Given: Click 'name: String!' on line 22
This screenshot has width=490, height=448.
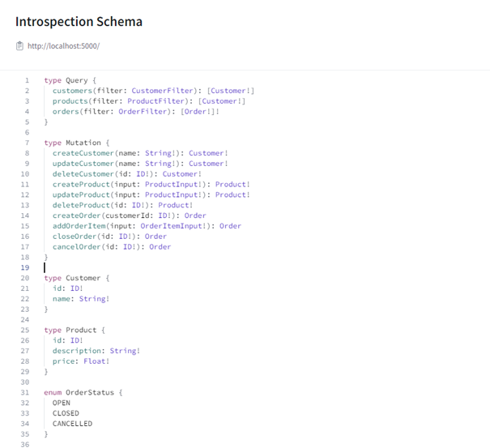Looking at the screenshot, I should tap(81, 299).
